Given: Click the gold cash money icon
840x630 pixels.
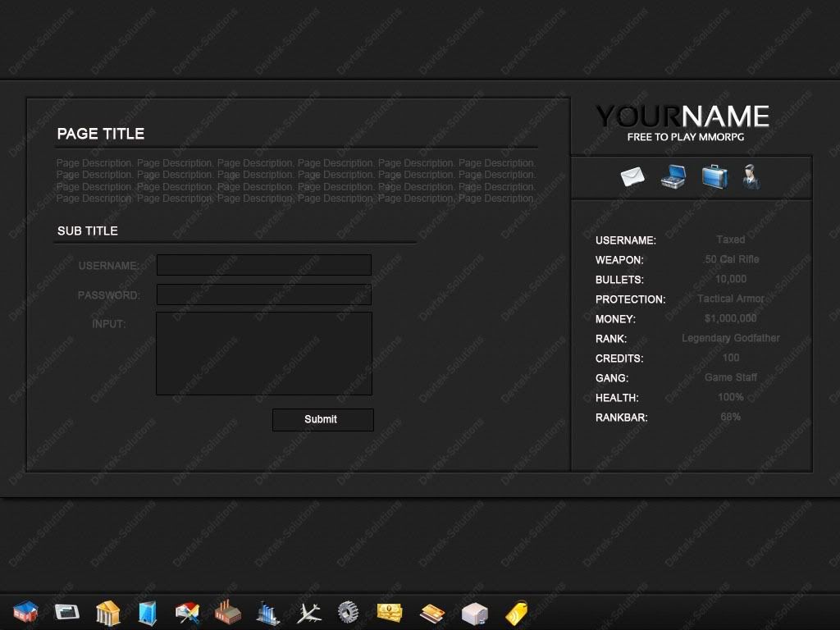Looking at the screenshot, I should pos(390,612).
